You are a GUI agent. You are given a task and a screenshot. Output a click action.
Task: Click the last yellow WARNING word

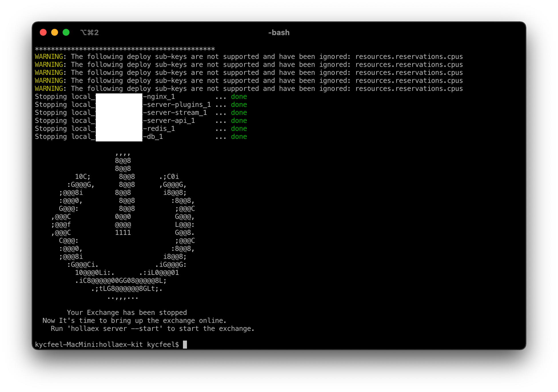(x=49, y=89)
